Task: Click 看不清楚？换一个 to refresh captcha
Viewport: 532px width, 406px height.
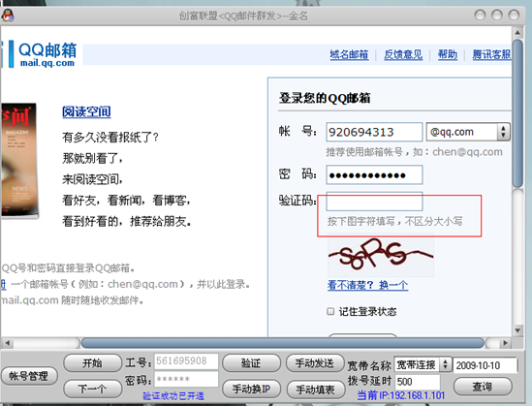Action: [368, 285]
